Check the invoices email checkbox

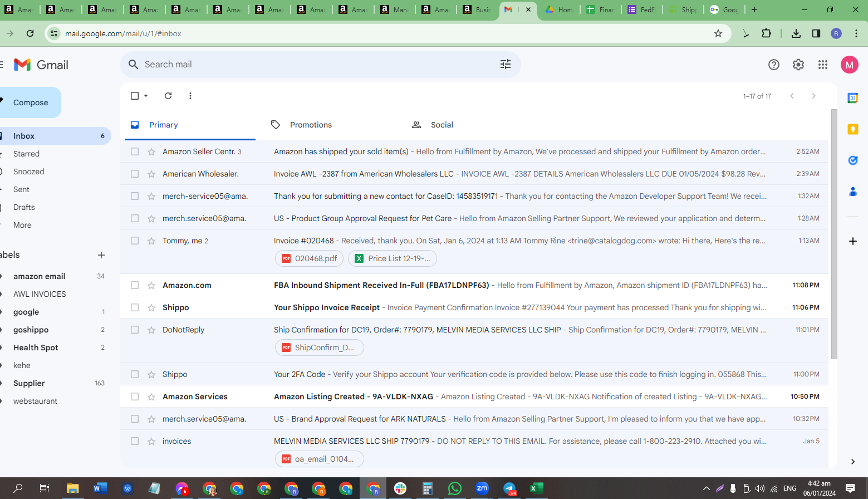pos(135,441)
